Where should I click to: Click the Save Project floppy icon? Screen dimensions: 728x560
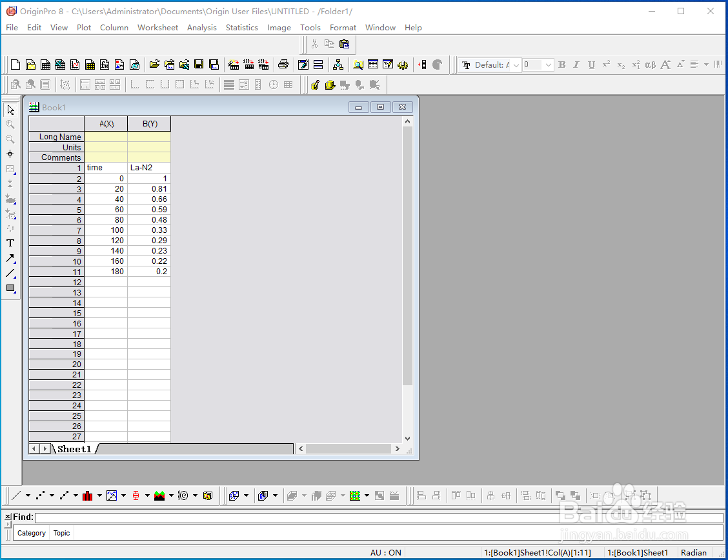click(199, 65)
